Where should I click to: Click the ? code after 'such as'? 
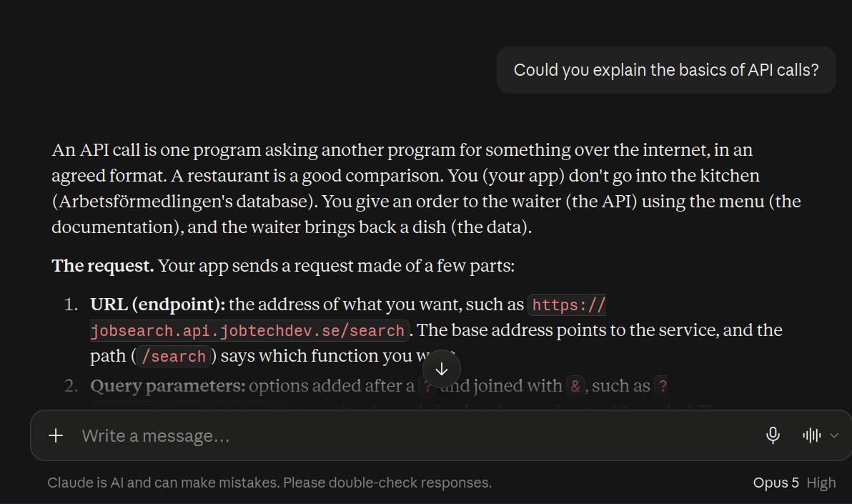[x=663, y=387]
